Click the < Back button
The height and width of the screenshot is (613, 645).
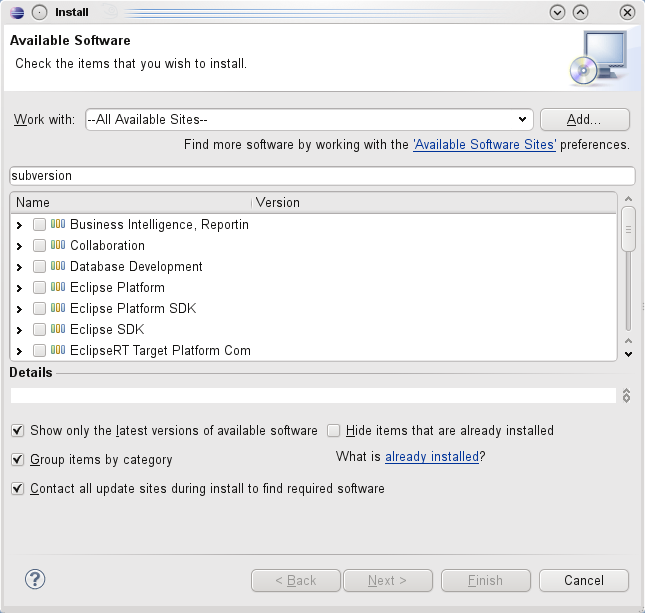tap(296, 580)
